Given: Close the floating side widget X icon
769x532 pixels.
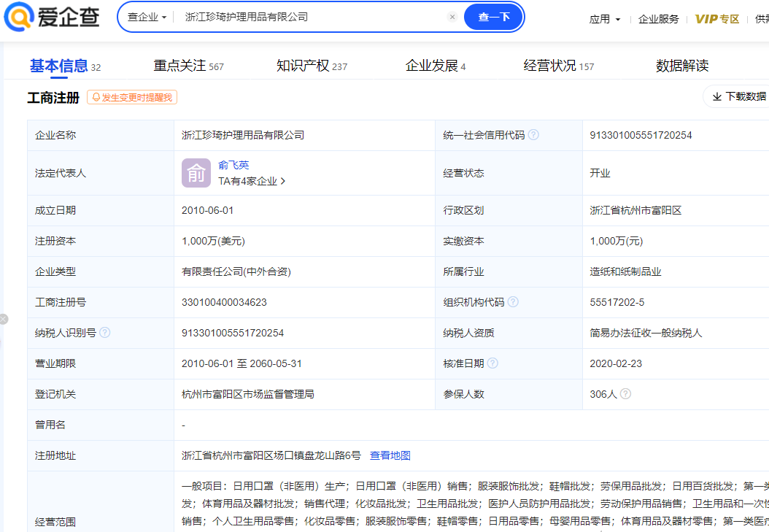Looking at the screenshot, I should pos(4,319).
